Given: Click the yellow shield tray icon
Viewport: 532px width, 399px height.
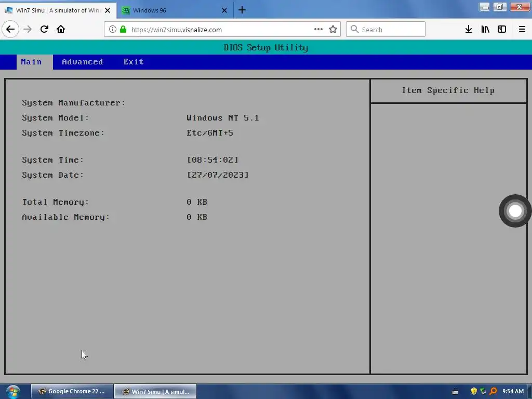Looking at the screenshot, I should 474,392.
